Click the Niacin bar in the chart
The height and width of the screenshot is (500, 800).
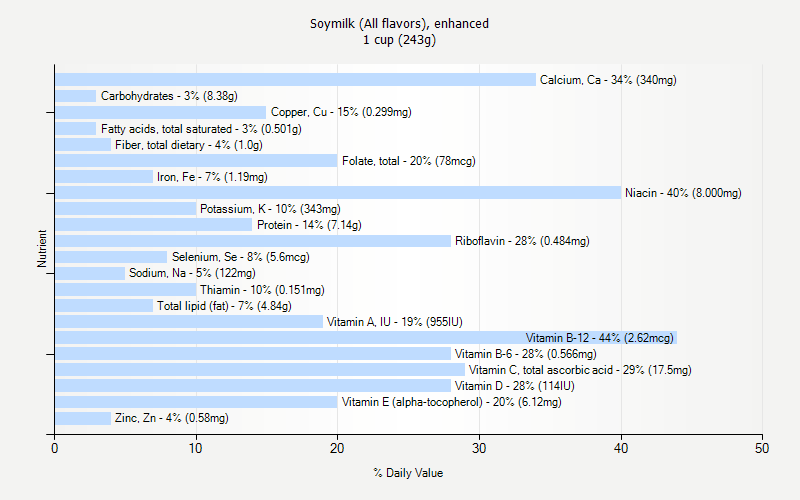pos(338,193)
